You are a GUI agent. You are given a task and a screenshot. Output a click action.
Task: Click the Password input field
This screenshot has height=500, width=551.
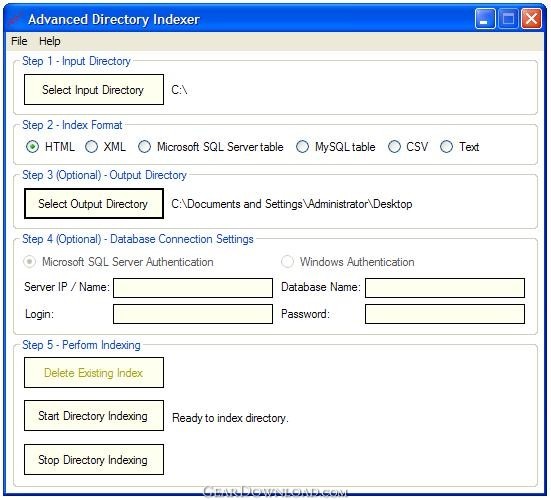click(x=445, y=314)
